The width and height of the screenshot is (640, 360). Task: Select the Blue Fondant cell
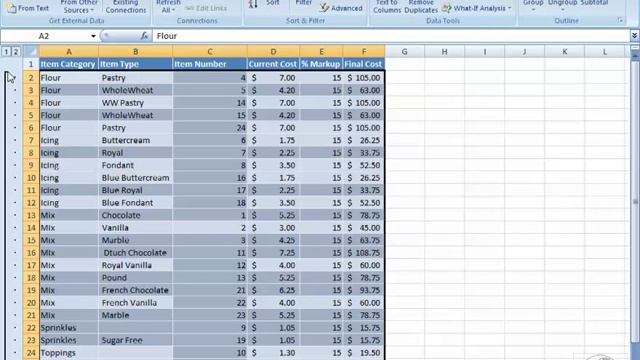coord(136,203)
